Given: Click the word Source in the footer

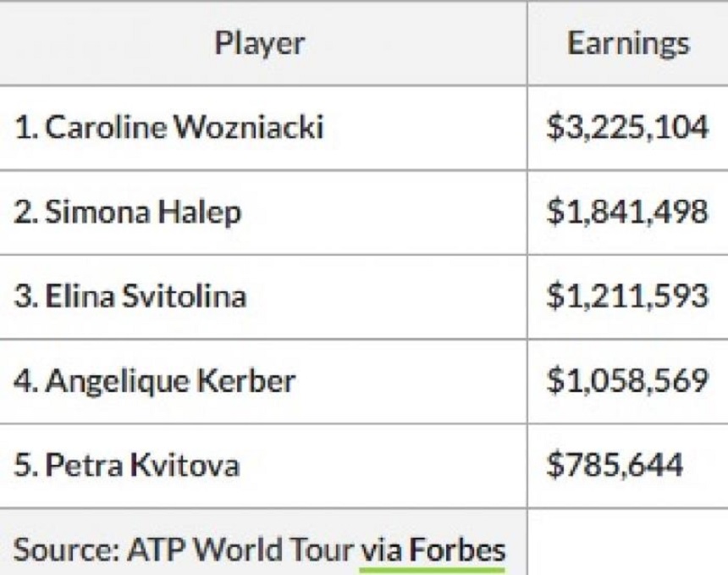Looking at the screenshot, I should click(x=64, y=550).
